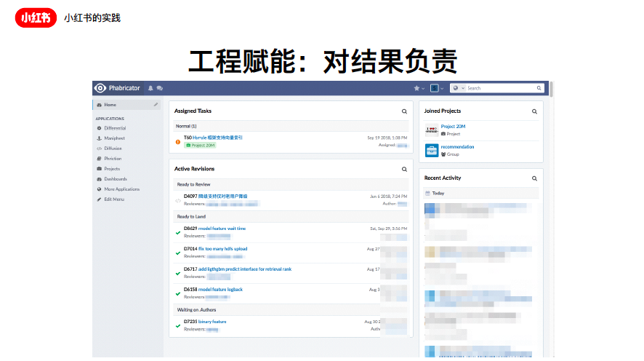This screenshot has width=644, height=361.
Task: Open D6158 model feature logback
Action: (220, 290)
